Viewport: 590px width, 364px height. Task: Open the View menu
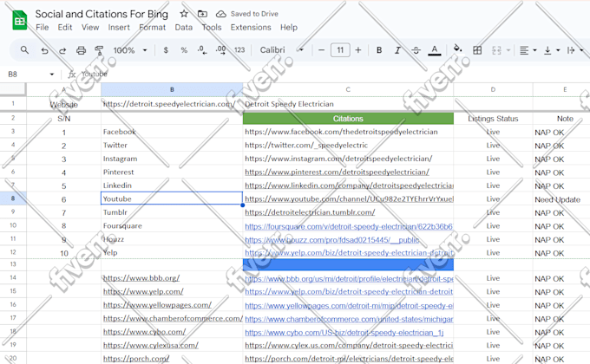90,28
